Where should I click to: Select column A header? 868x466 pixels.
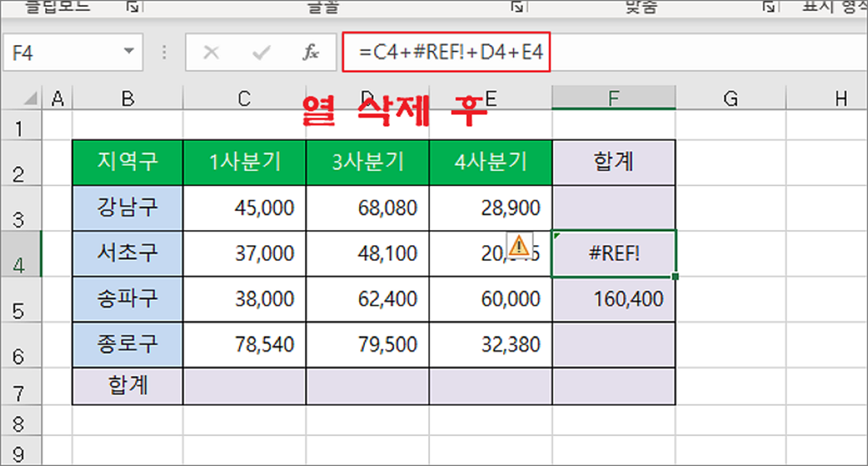pyautogui.click(x=57, y=100)
